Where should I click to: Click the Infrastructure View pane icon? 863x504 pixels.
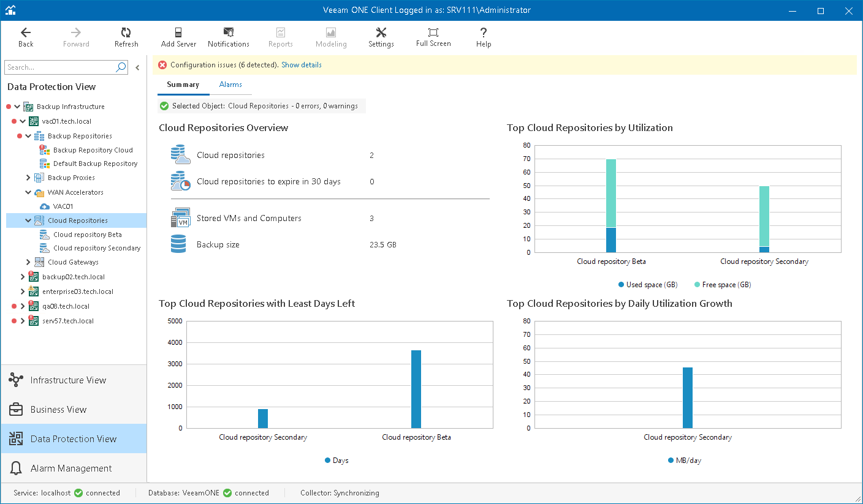[x=16, y=380]
